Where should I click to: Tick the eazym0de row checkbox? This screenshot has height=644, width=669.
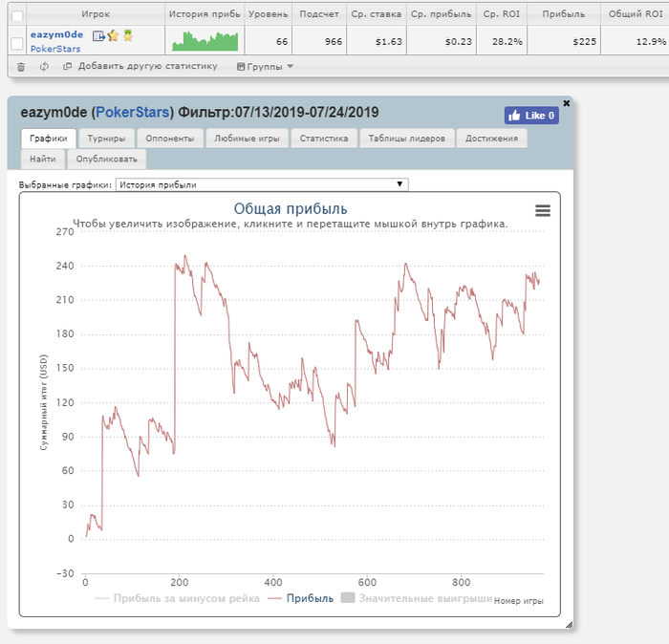pos(17,43)
